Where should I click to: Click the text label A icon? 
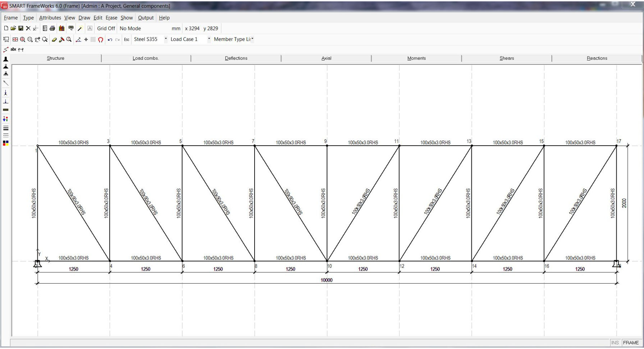[x=89, y=28]
